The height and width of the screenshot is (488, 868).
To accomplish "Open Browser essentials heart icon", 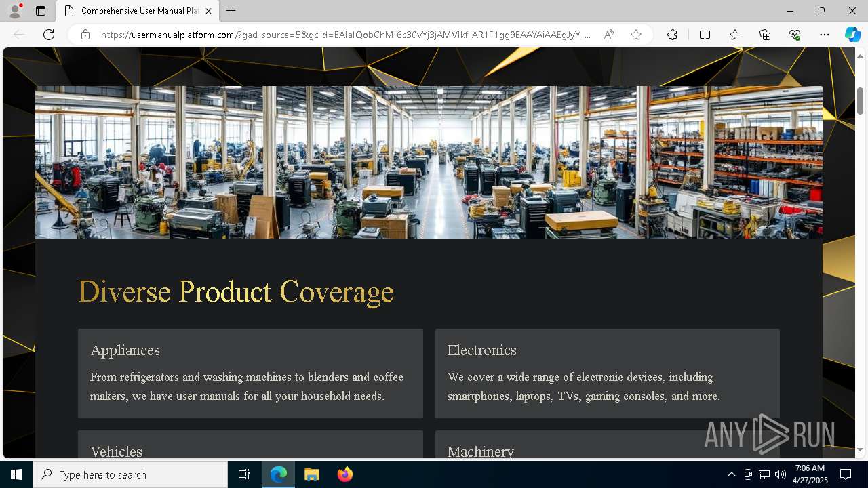I will [x=795, y=35].
